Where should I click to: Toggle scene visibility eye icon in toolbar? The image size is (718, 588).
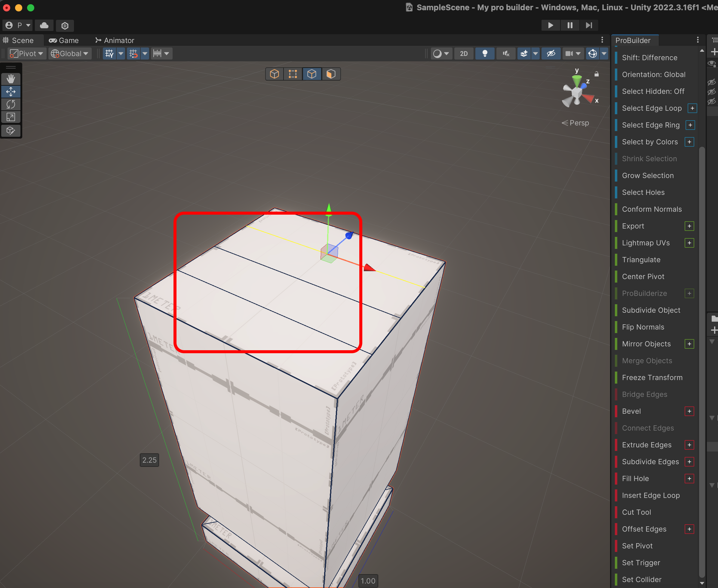click(x=551, y=54)
